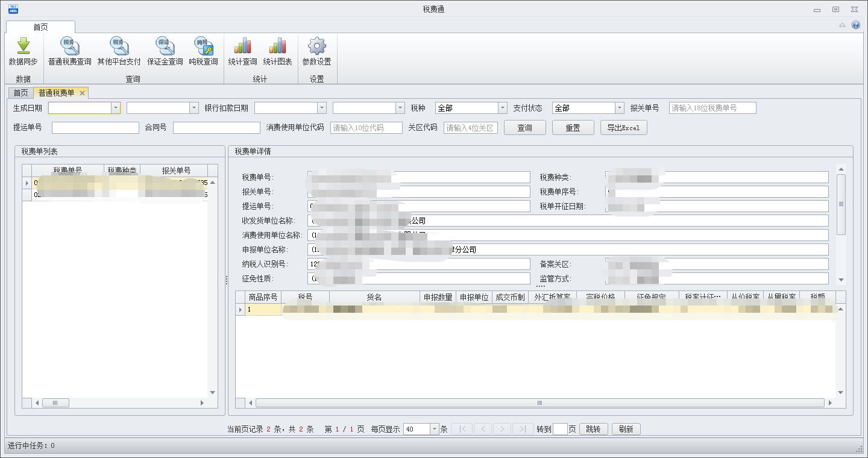Image resolution: width=868 pixels, height=458 pixels.
Task: Click the goods table horizontal scrollbar
Action: point(540,403)
